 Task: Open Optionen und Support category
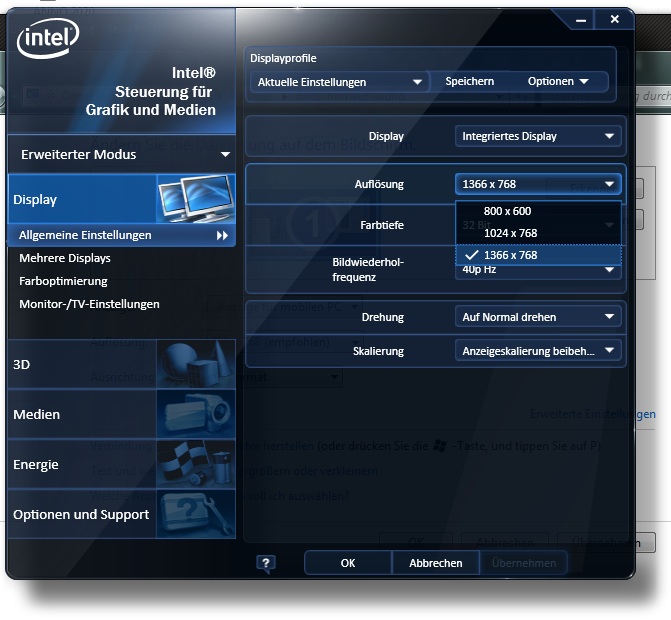pyautogui.click(x=122, y=514)
